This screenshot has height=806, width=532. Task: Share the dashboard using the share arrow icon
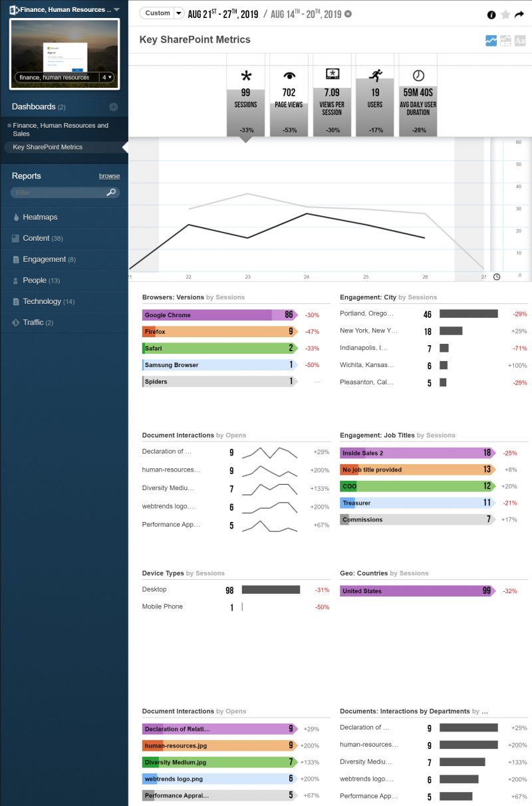tap(518, 15)
